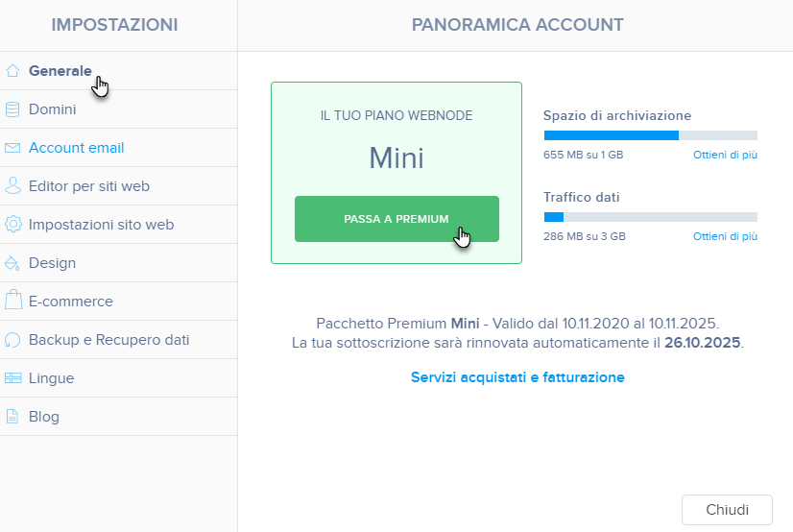The width and height of the screenshot is (793, 532).
Task: Open the Blog settings entry
Action: click(118, 417)
